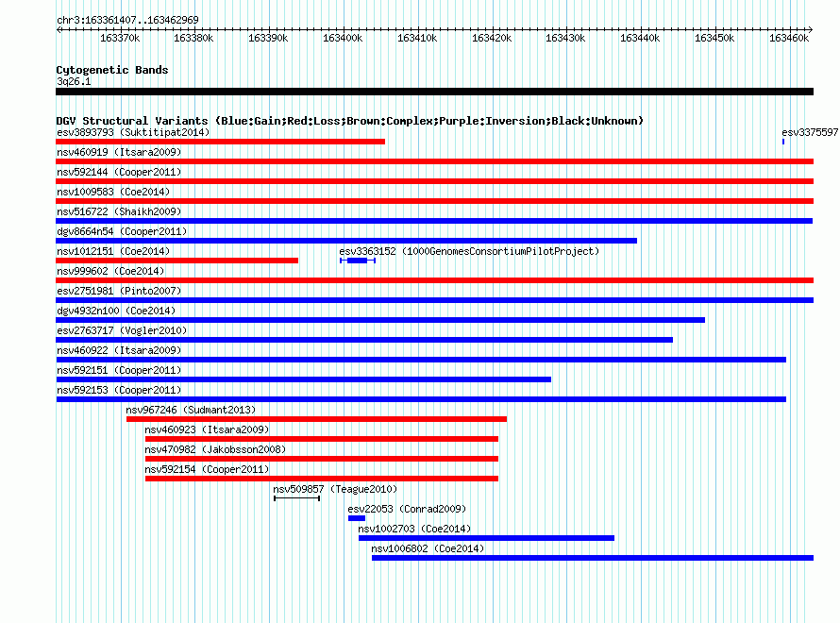Select the red esv3893793 loss bar
840x623 pixels.
pos(220,142)
